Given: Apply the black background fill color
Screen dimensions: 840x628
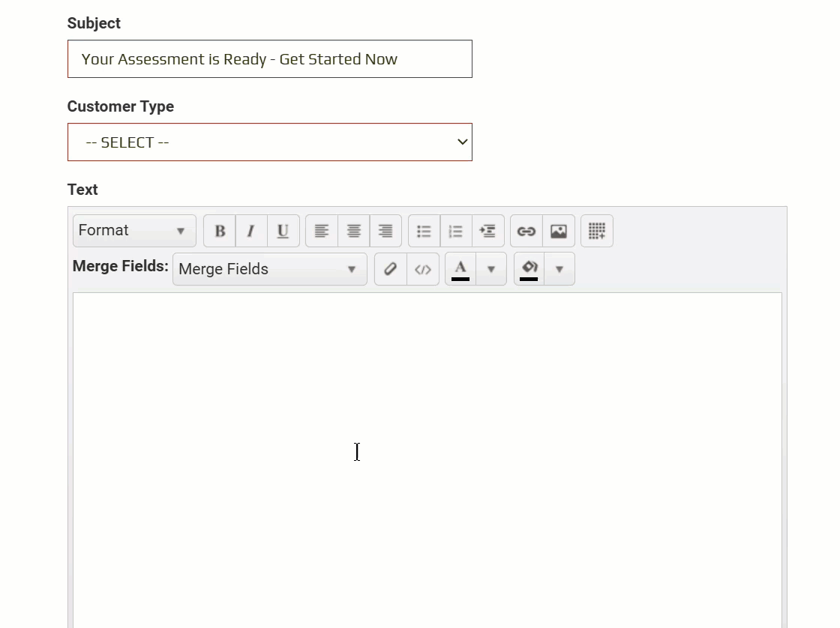Looking at the screenshot, I should [529, 269].
